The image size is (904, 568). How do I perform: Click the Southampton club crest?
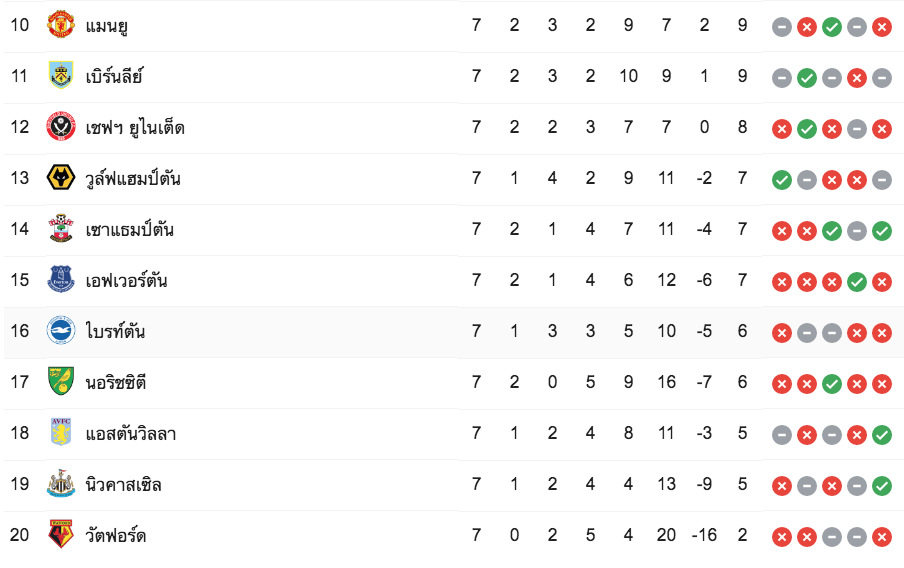61,229
